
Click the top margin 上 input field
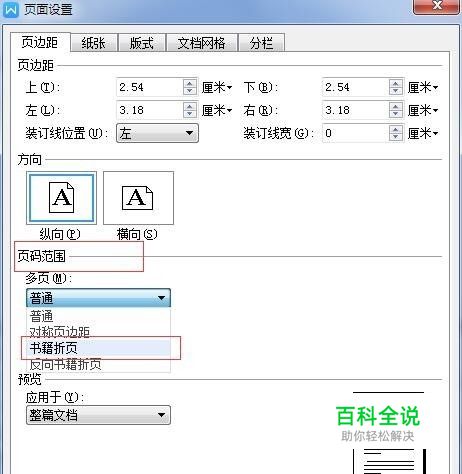tap(150, 87)
